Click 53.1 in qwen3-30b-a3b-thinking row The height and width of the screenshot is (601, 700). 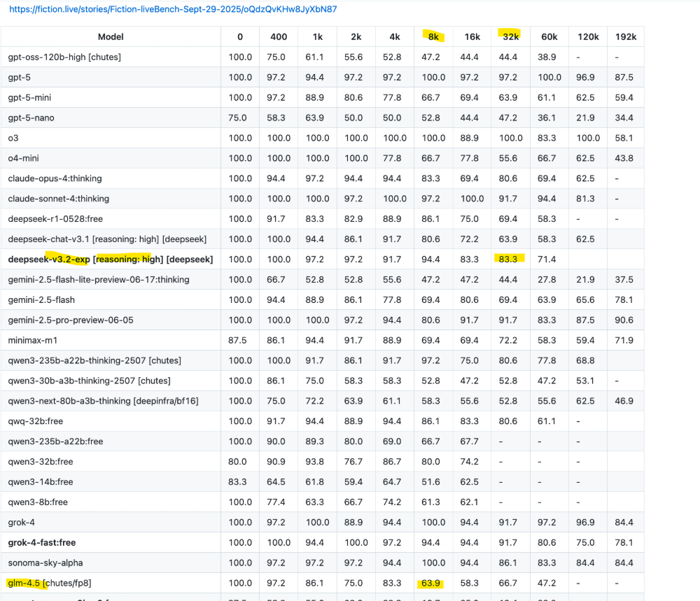585,381
